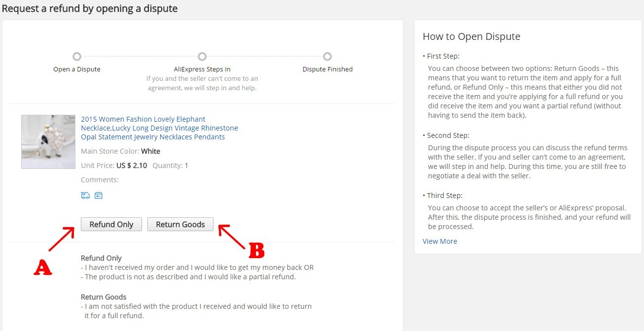
Task: Click the red letter A annotation
Action: (42, 267)
